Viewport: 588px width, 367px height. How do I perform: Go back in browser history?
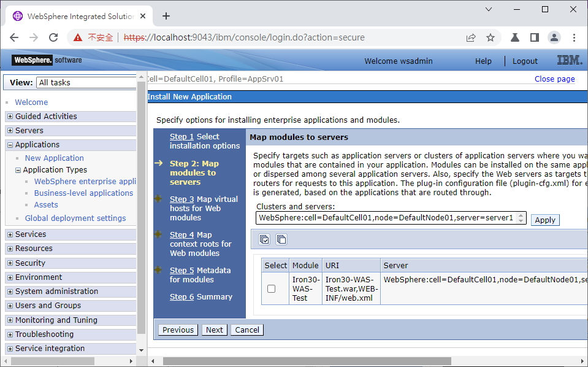coord(14,37)
